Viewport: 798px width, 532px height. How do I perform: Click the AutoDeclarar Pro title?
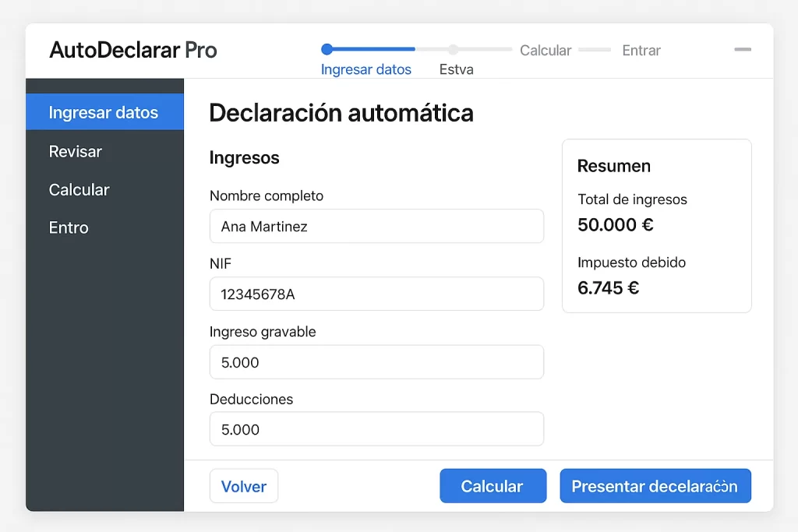pyautogui.click(x=133, y=50)
